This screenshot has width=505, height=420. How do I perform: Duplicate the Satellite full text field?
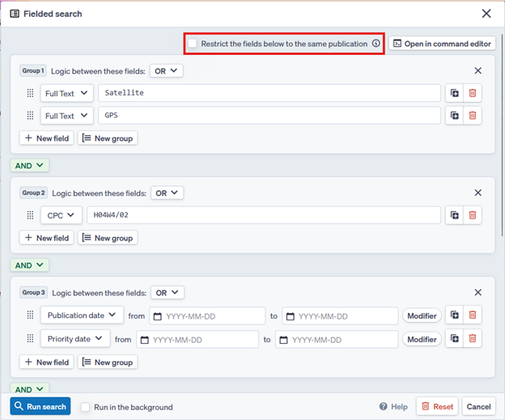454,93
